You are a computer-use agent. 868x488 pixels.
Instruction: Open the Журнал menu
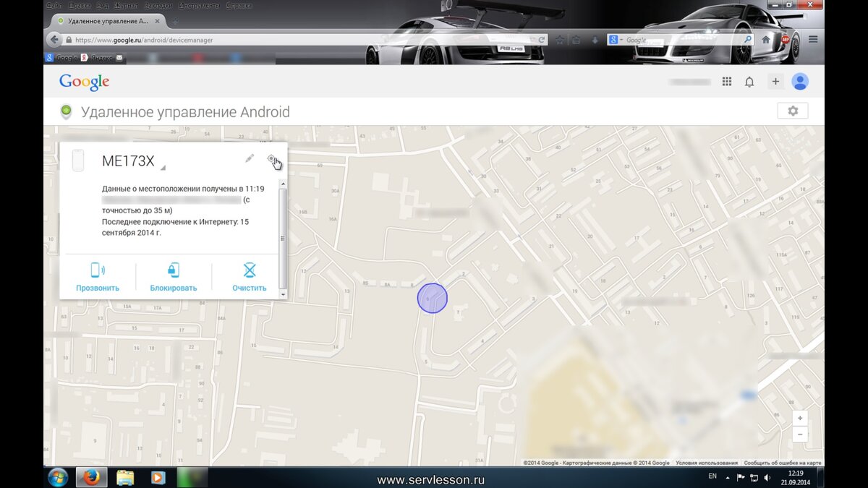click(x=127, y=5)
